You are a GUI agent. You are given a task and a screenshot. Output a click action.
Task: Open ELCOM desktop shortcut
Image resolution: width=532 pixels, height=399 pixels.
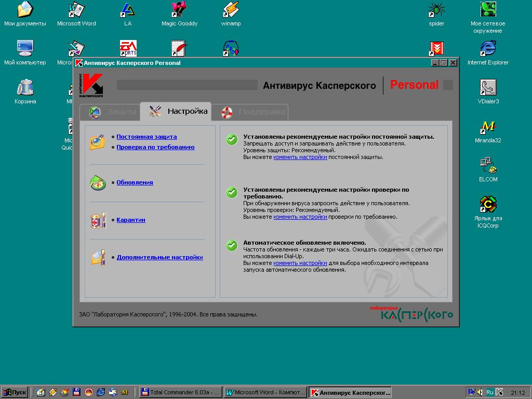(x=488, y=170)
